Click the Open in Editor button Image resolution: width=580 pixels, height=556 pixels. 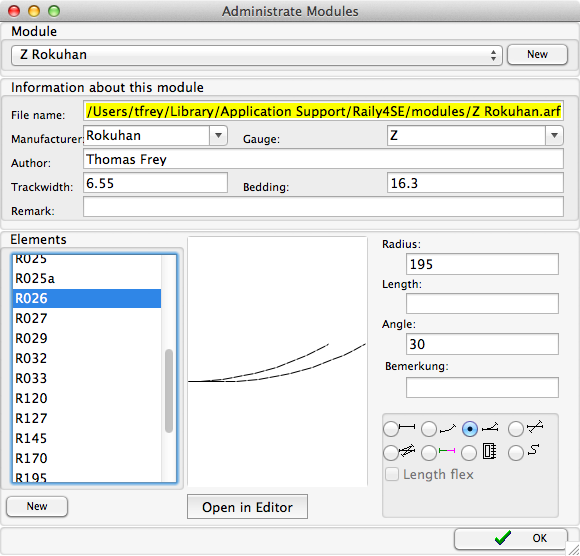[x=247, y=507]
